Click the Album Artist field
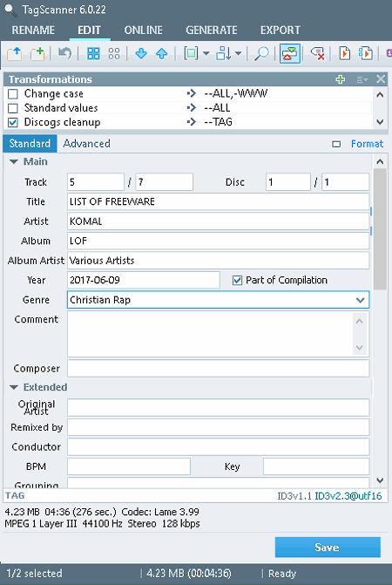Viewport: 392px width, 585px height. click(219, 261)
